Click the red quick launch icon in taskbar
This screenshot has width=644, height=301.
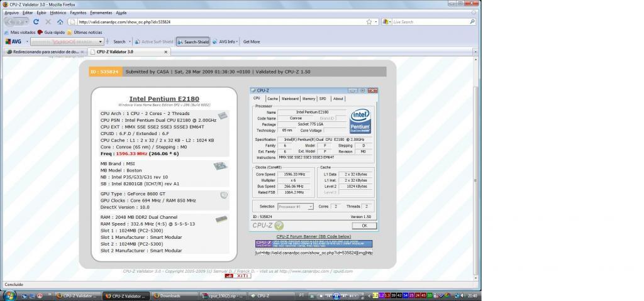(40, 296)
